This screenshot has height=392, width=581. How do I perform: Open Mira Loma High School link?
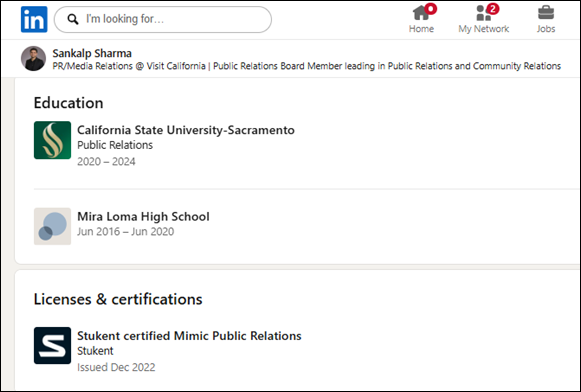click(x=143, y=216)
